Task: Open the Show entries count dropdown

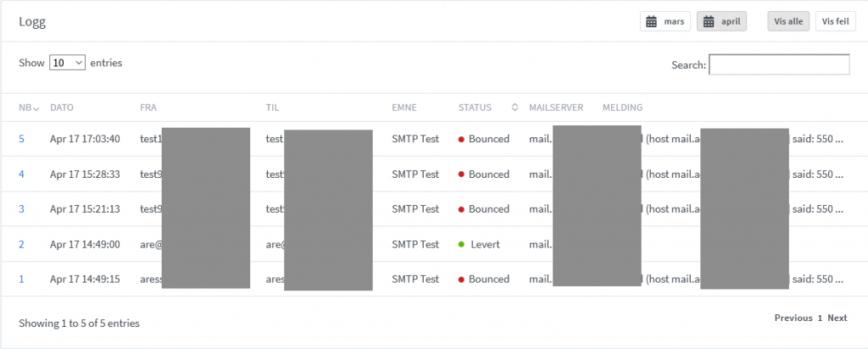Action: pyautogui.click(x=68, y=63)
